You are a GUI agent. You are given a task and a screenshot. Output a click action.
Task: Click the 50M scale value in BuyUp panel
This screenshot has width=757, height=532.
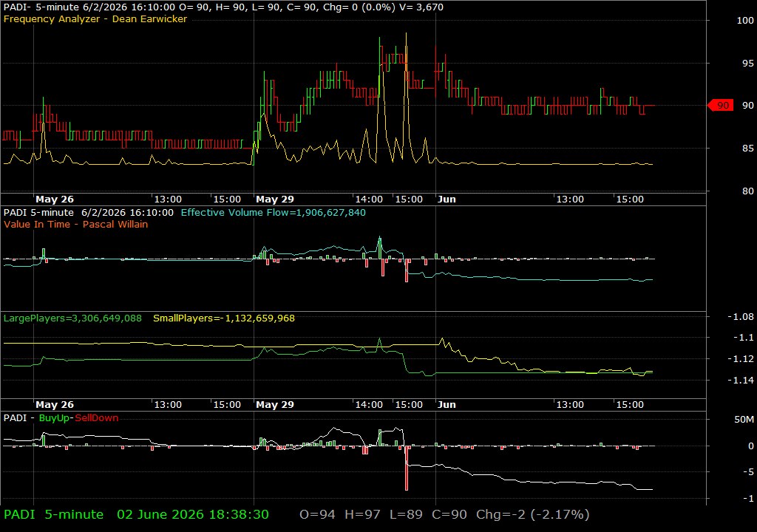[x=744, y=420]
